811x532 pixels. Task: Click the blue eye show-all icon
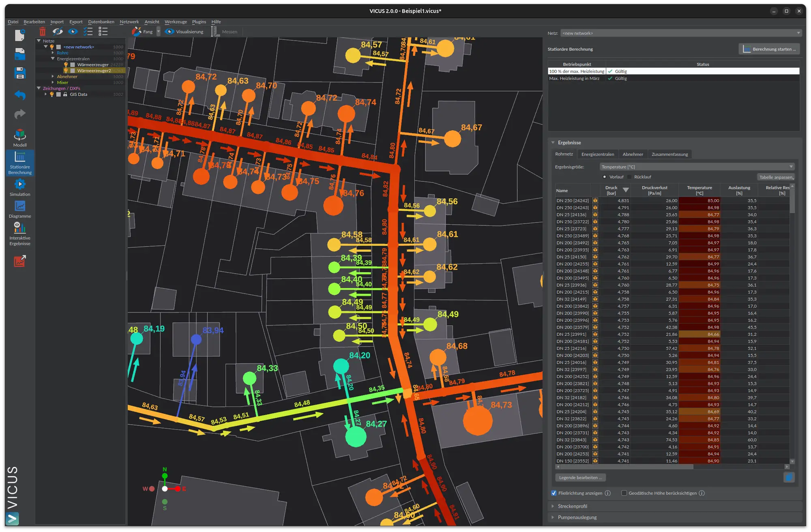point(73,32)
